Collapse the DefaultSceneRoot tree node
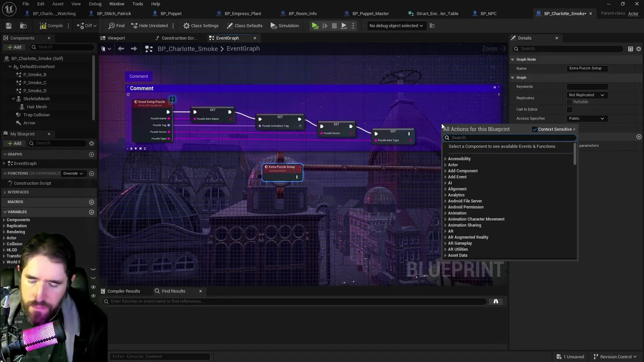 click(x=10, y=66)
